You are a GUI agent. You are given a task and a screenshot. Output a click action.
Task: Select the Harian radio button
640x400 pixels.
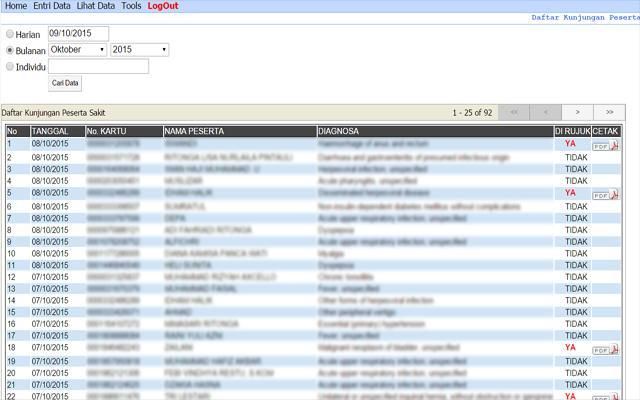10,34
